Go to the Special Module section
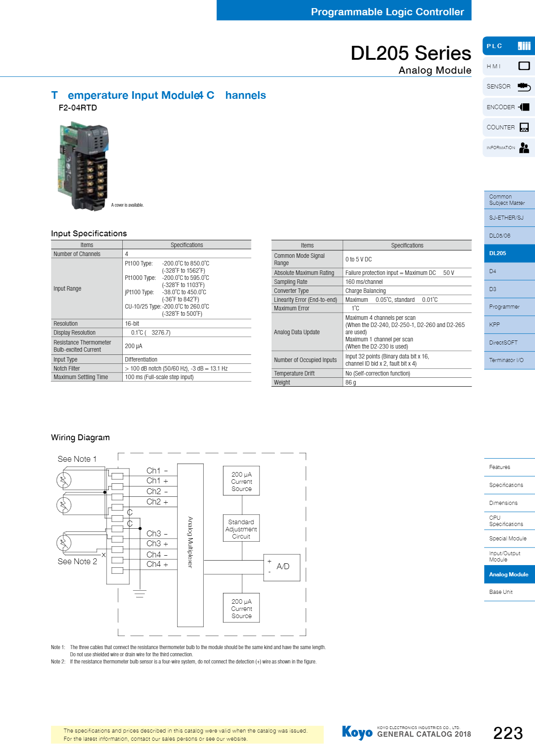The width and height of the screenshot is (535, 756). [509, 539]
